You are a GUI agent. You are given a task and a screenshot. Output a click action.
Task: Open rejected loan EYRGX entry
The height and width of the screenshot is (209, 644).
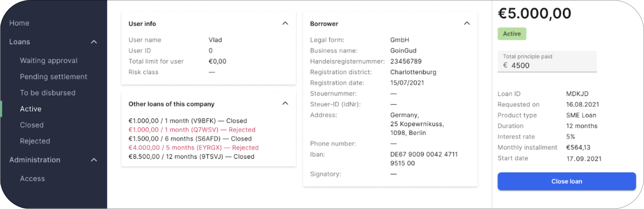click(x=193, y=148)
